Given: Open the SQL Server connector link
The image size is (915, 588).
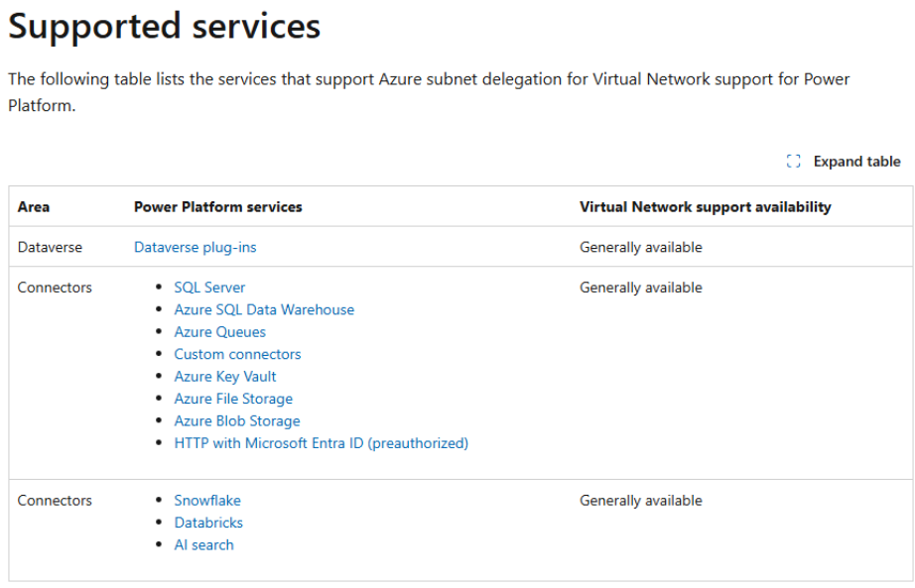Looking at the screenshot, I should point(209,288).
